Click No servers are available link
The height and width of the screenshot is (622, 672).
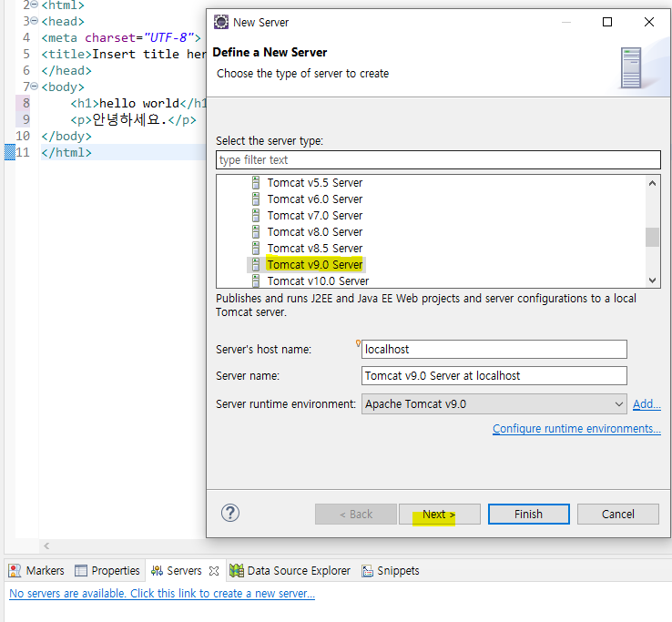[162, 593]
